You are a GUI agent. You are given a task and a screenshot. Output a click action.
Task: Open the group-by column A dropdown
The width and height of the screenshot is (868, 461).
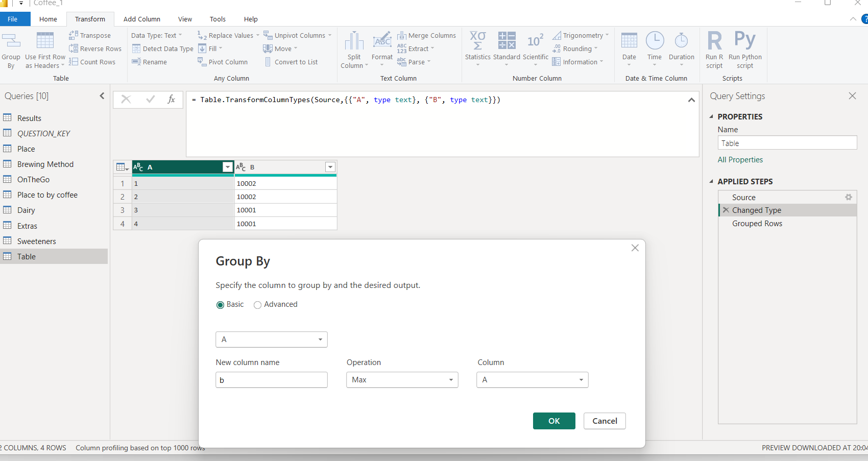click(x=272, y=339)
